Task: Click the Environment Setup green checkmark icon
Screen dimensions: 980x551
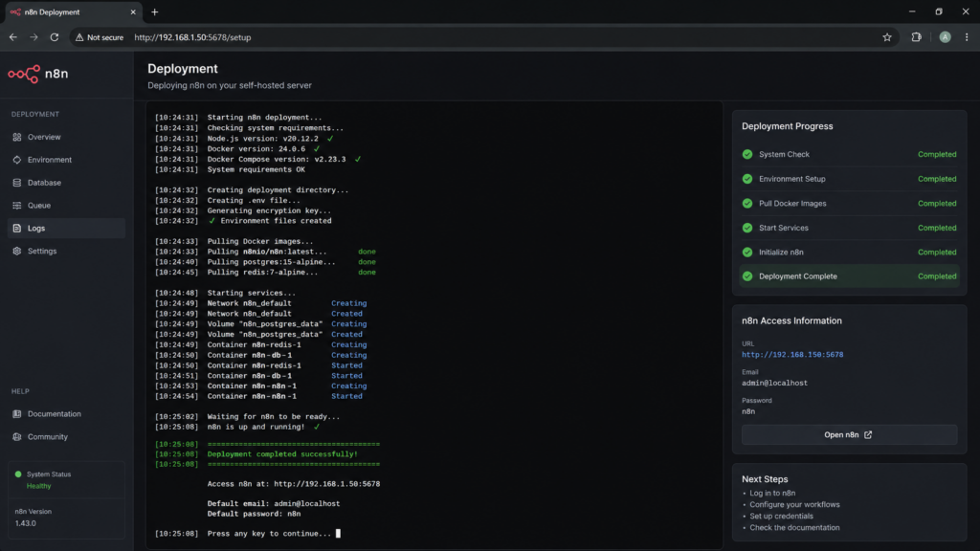Action: point(747,179)
